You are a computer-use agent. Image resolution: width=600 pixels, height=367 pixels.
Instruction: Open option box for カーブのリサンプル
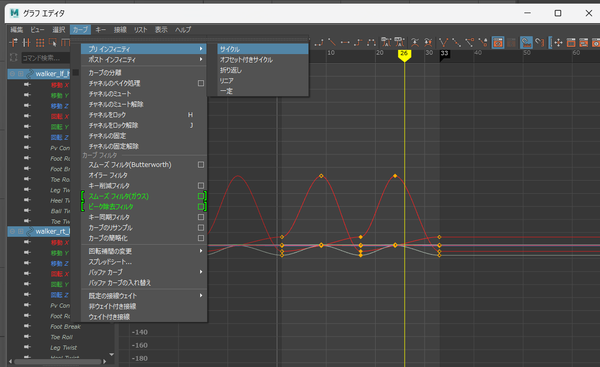(x=201, y=228)
